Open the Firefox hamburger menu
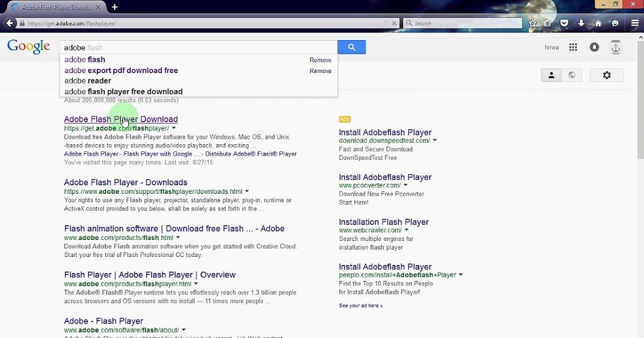This screenshot has height=338, width=644. (x=634, y=24)
